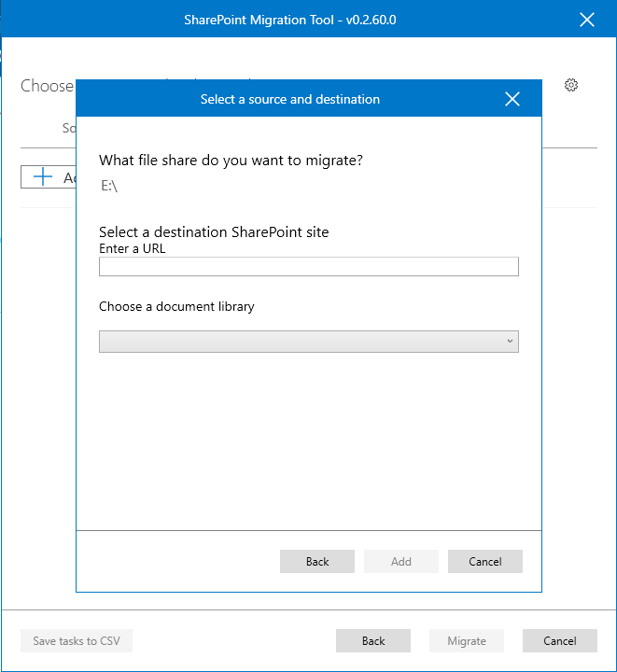Select the E:\ file share path text

[109, 186]
